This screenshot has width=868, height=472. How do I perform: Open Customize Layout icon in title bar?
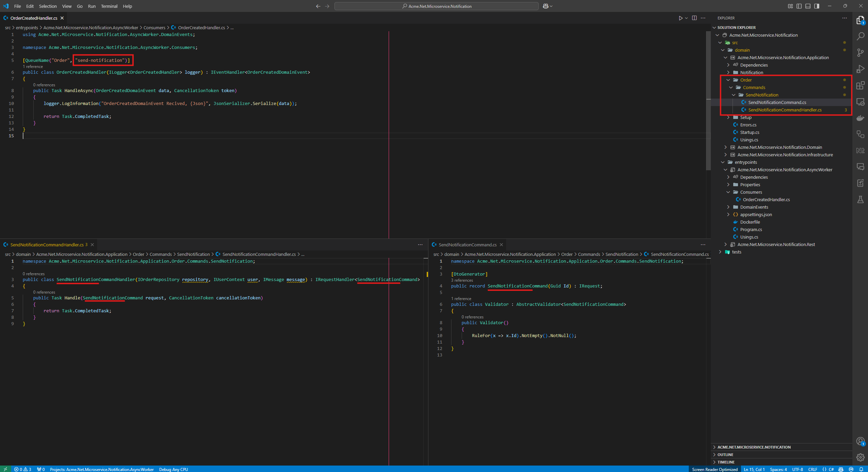790,6
